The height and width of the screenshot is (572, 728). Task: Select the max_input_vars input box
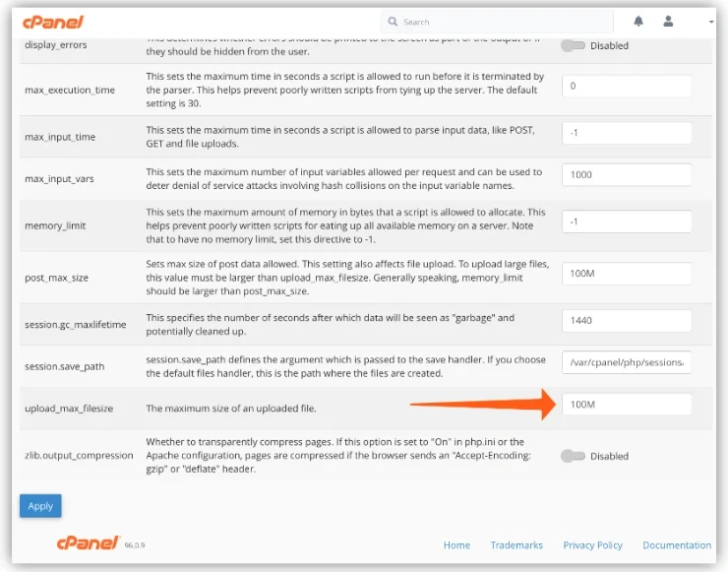pos(627,174)
